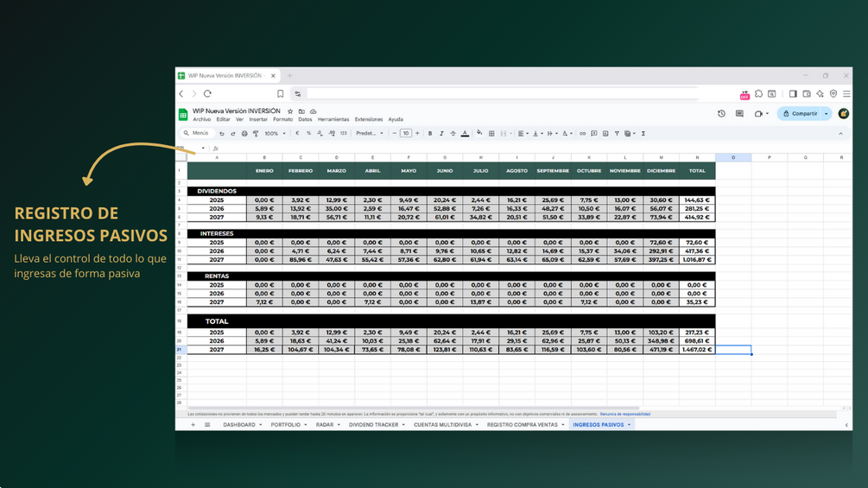Viewport: 868px width, 488px height.
Task: Open the Editar menu
Action: point(223,119)
